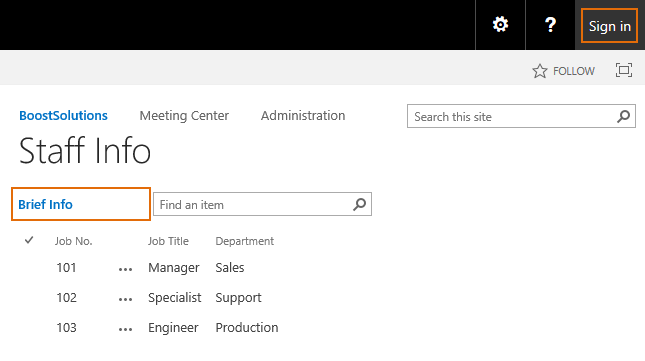
Task: Click into the Search this site box
Action: pos(512,116)
